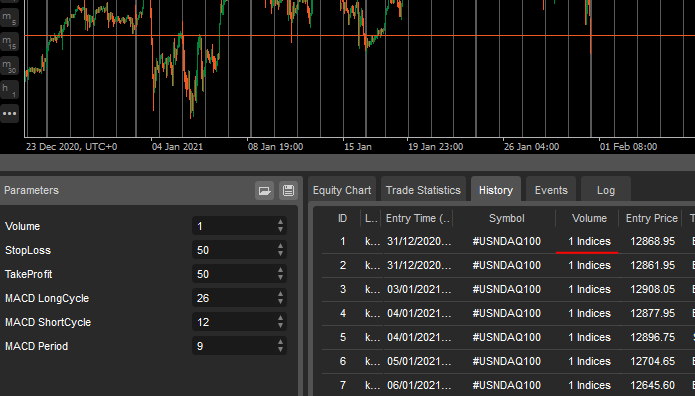Click #USNDAQ100 symbol in row 1
Viewport: 695px width, 396px height.
click(x=506, y=241)
